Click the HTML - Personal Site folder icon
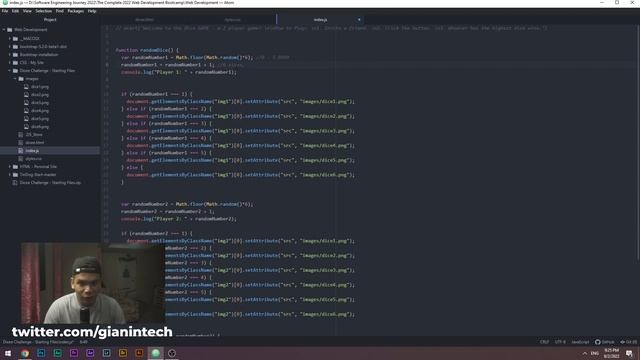Image resolution: width=640 pixels, height=360 pixels. coord(15,167)
